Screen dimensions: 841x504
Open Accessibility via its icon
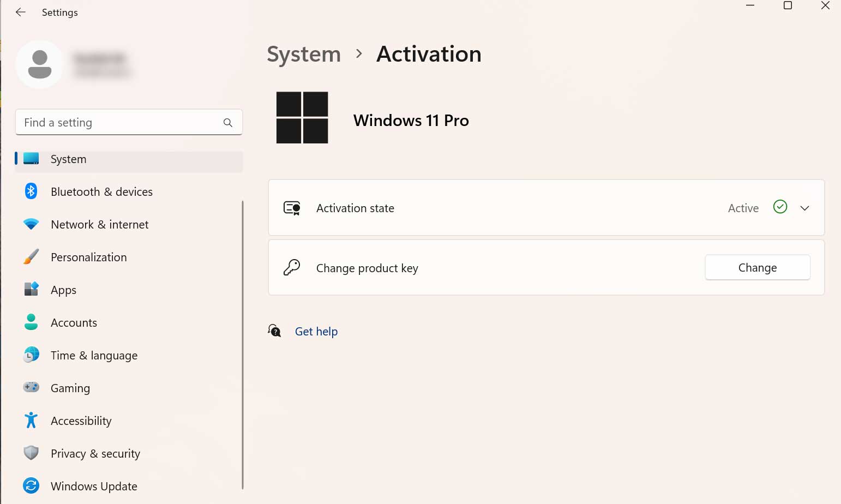click(x=31, y=420)
